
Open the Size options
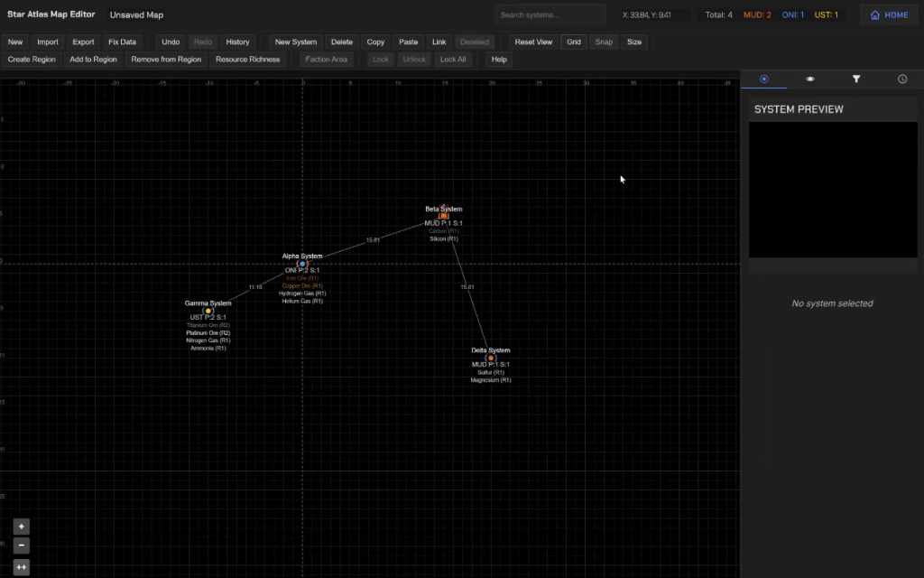pyautogui.click(x=634, y=42)
